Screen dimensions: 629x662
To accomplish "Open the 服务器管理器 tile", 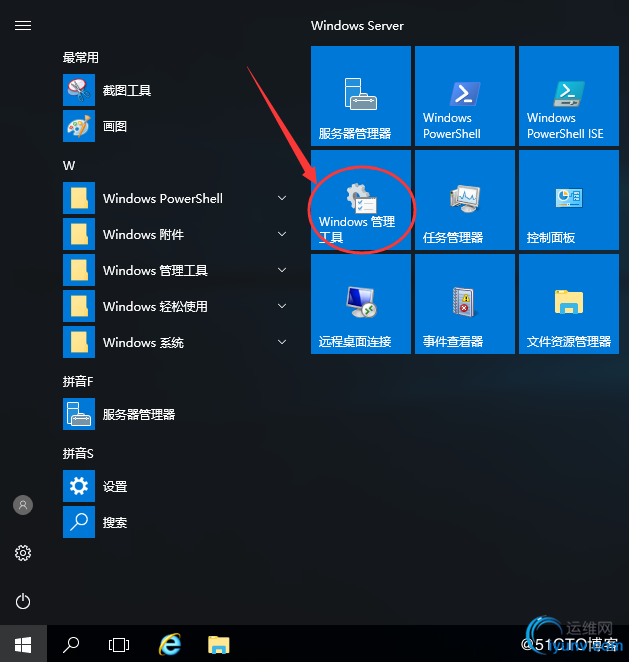I will point(361,96).
